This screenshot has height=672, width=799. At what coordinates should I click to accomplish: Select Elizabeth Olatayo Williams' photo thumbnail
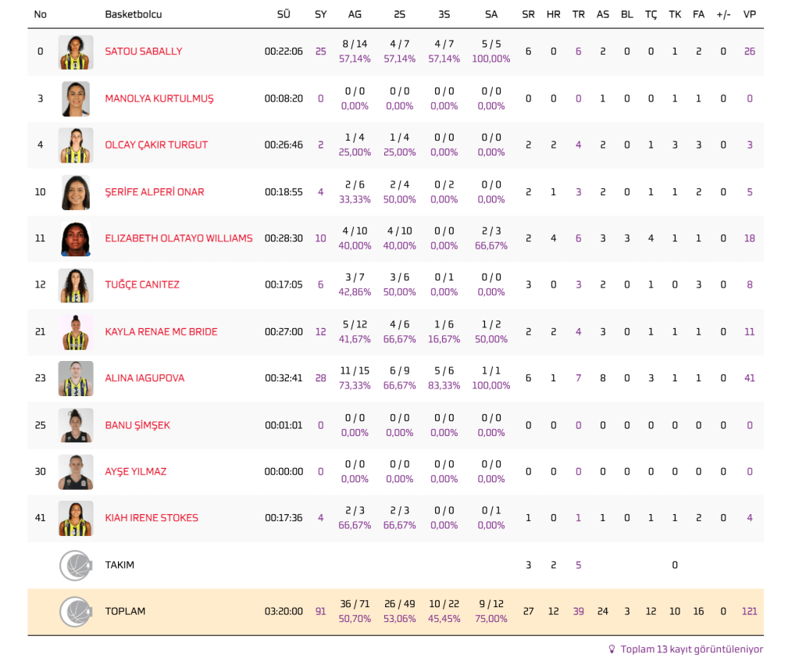tap(76, 238)
